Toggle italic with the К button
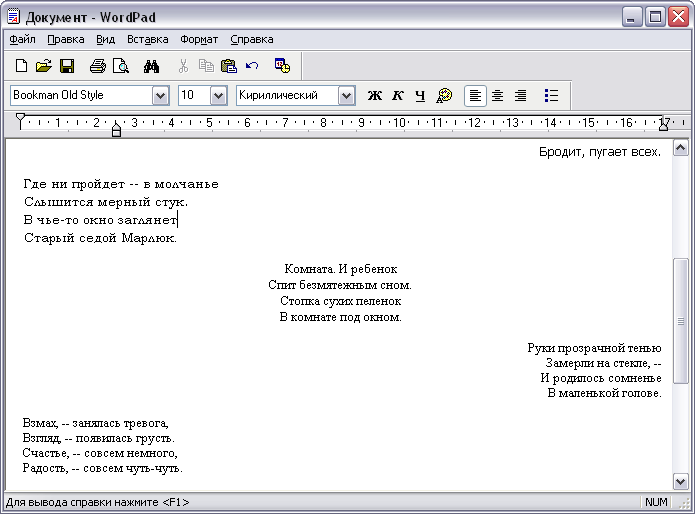 pyautogui.click(x=398, y=95)
